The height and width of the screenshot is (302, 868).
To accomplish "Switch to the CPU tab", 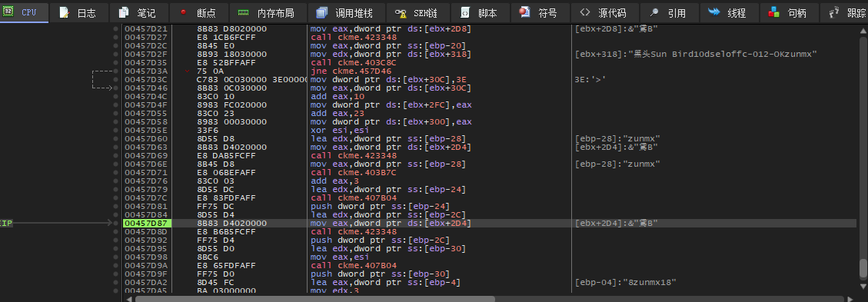I will coord(24,12).
